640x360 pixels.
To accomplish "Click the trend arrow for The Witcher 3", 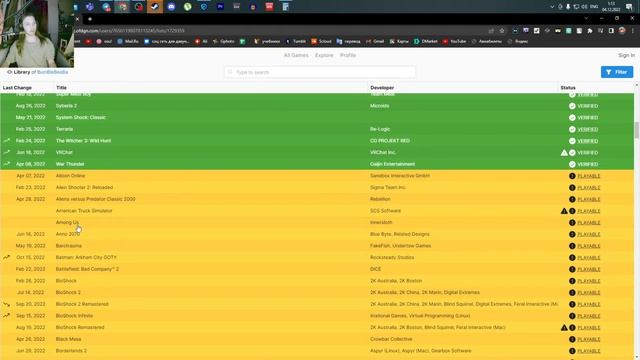I will 7,140.
